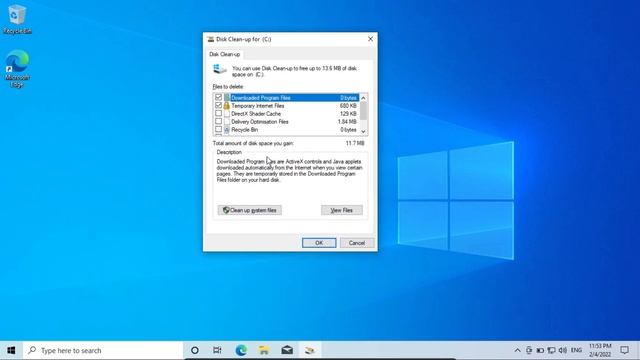Click the files list scrollbar thumb
The width and height of the screenshot is (640, 360).
pos(363,111)
